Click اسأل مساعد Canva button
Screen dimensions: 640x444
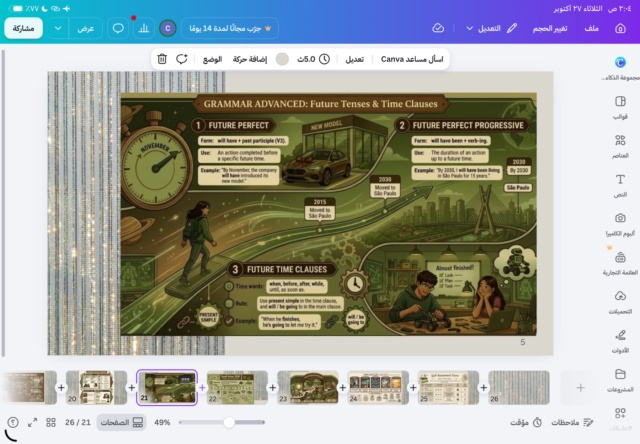(x=412, y=59)
